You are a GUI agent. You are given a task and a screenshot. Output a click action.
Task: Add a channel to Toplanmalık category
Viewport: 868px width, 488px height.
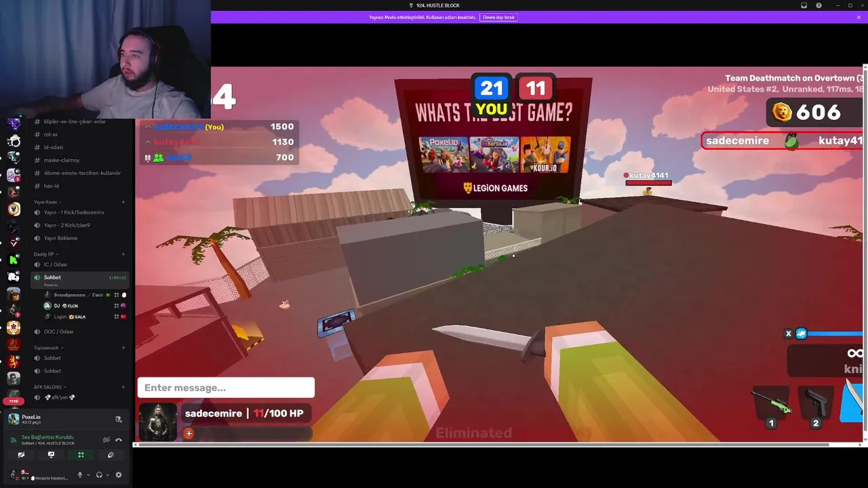[123, 348]
